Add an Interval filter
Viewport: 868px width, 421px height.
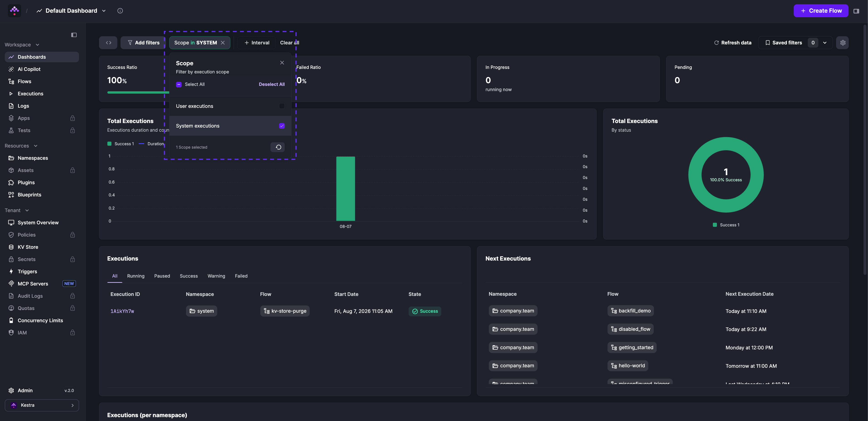[257, 43]
